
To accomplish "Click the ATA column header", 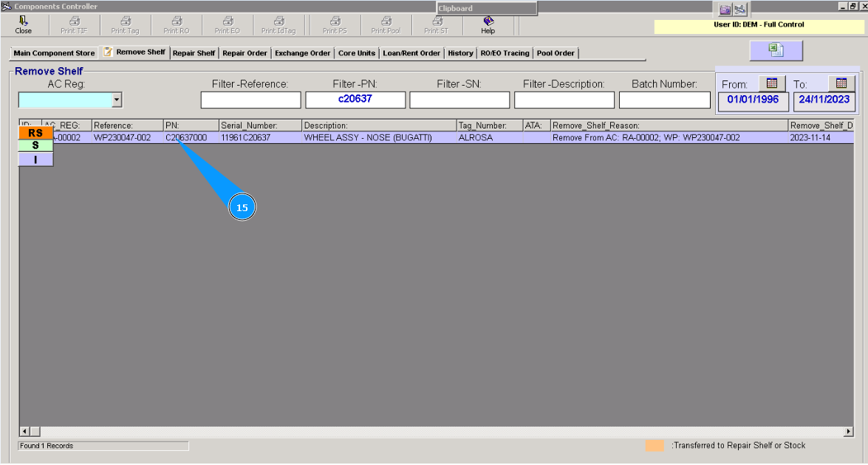I will point(536,125).
